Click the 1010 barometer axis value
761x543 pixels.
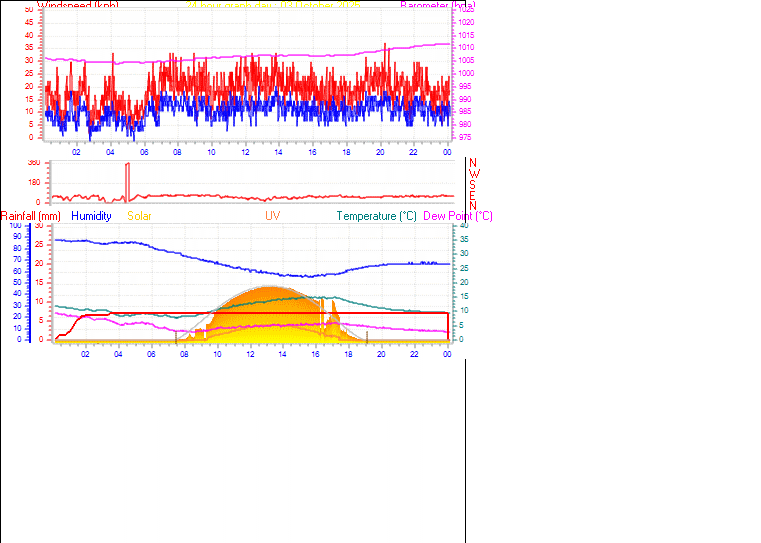coord(466,48)
